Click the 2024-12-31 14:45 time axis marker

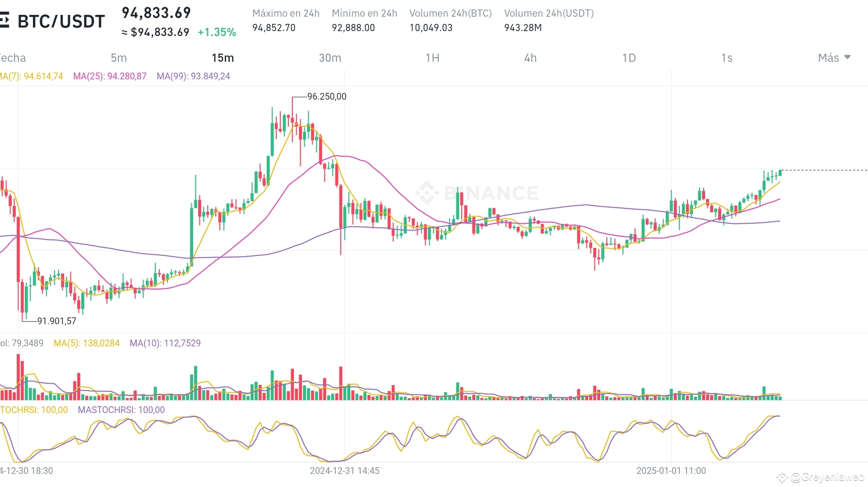pyautogui.click(x=344, y=471)
